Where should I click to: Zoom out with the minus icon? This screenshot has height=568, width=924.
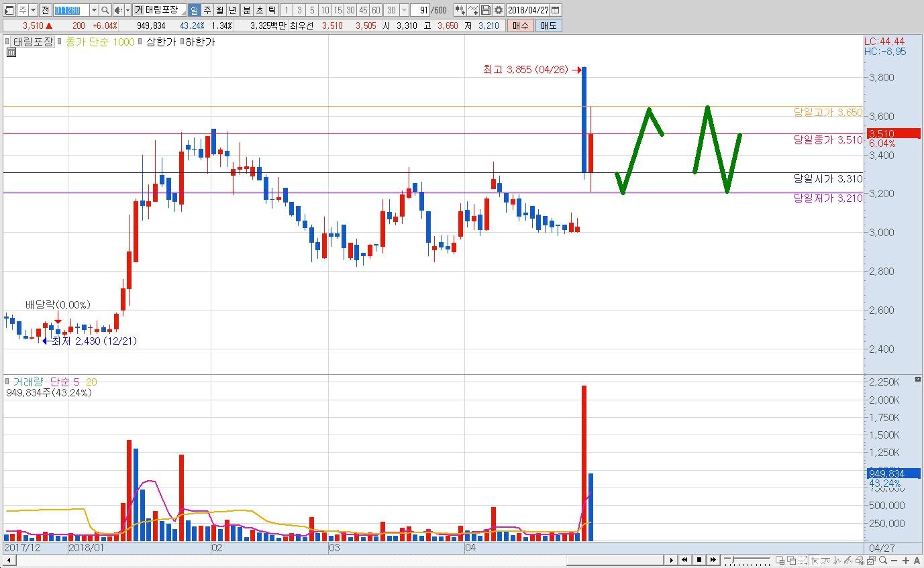coord(894,561)
